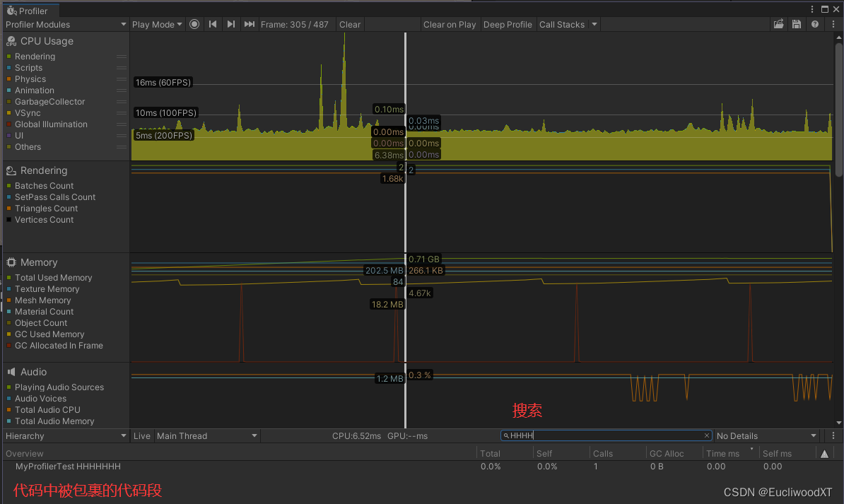Image resolution: width=844 pixels, height=504 pixels.
Task: Click the Clear button
Action: (x=350, y=24)
